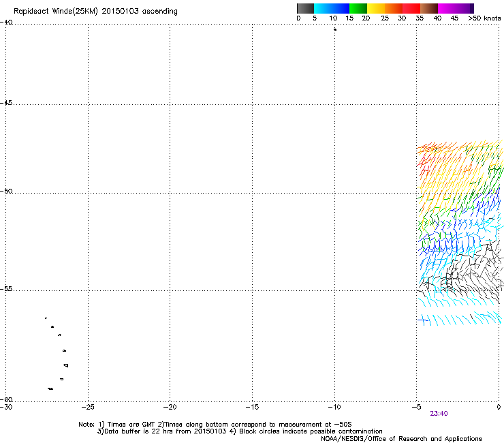Click the blue wind barb at the swath's lower-left
504x443 pixels.
(423, 320)
